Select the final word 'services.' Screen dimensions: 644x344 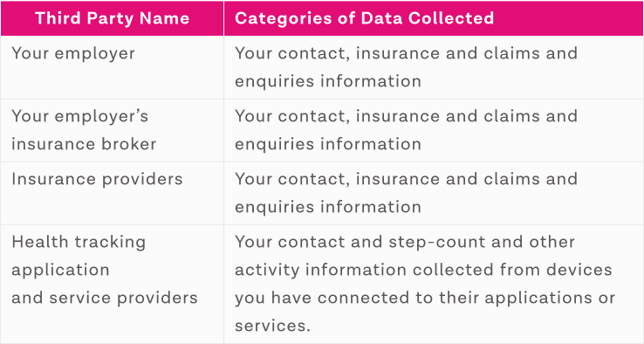click(271, 327)
